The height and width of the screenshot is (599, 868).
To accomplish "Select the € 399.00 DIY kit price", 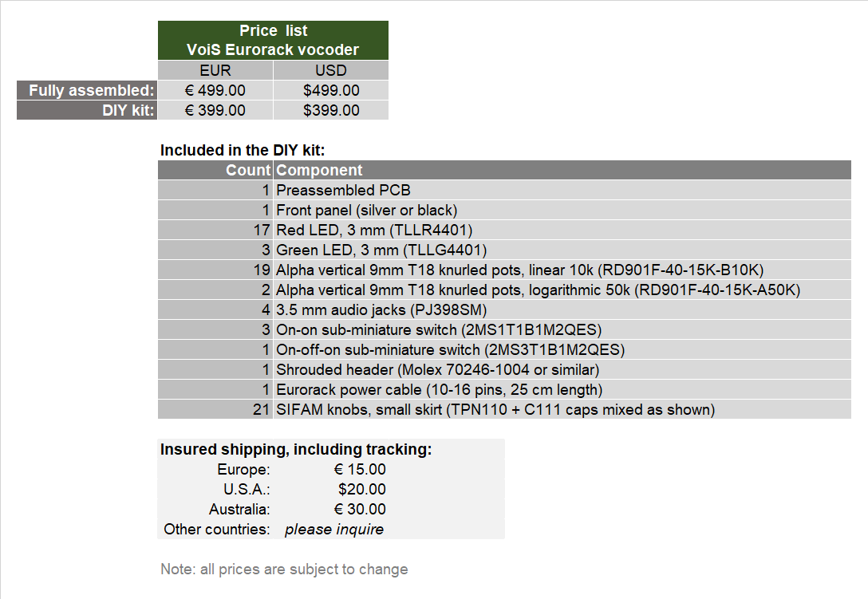I will 215,110.
